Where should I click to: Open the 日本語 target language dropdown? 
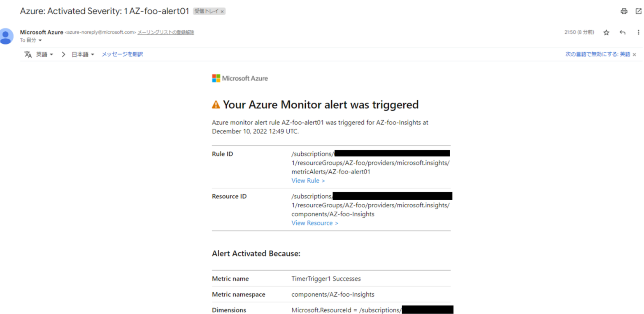click(82, 54)
